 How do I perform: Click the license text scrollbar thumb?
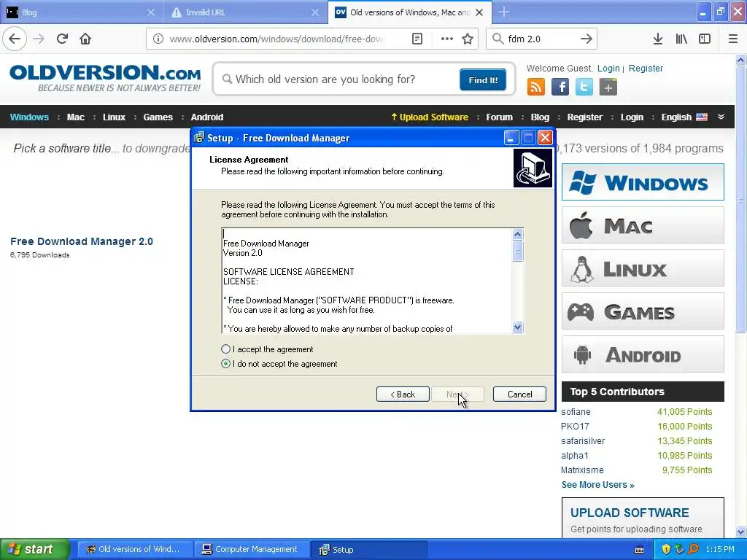coord(518,251)
